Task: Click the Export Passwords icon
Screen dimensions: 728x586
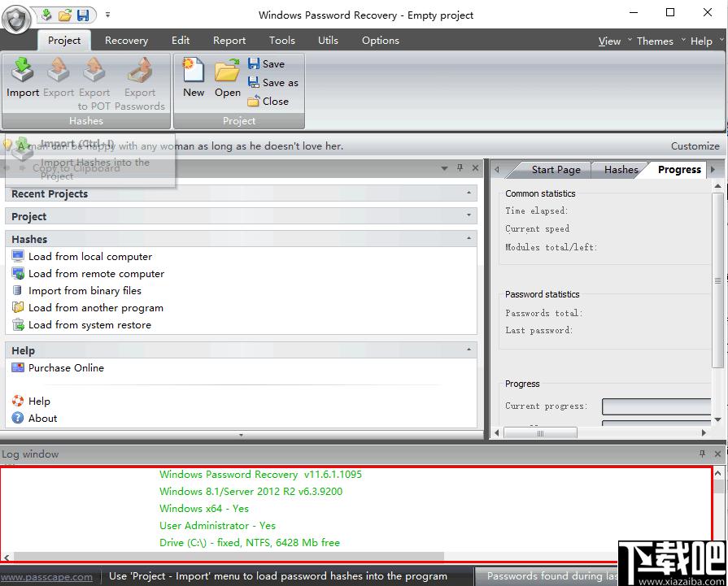Action: tap(140, 70)
